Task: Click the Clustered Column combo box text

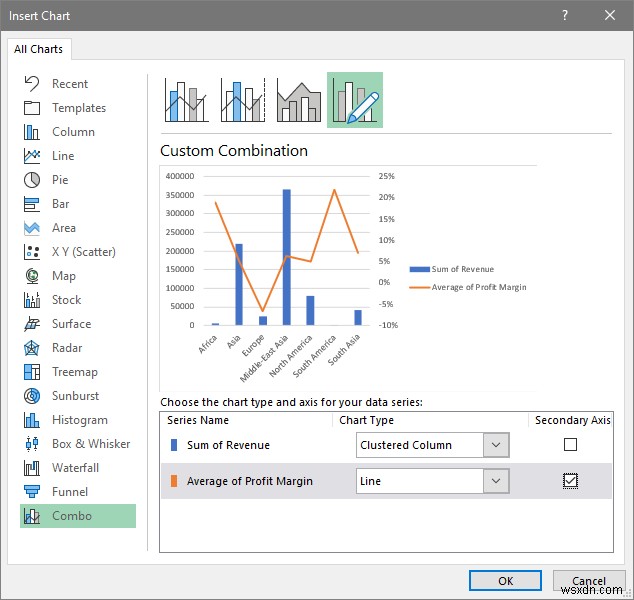Action: (406, 445)
